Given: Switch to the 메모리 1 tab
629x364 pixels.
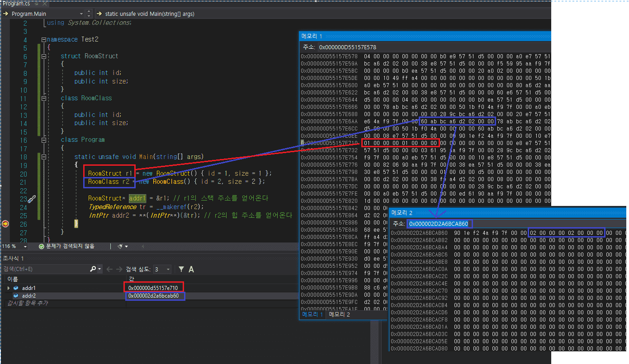Looking at the screenshot, I should [312, 314].
